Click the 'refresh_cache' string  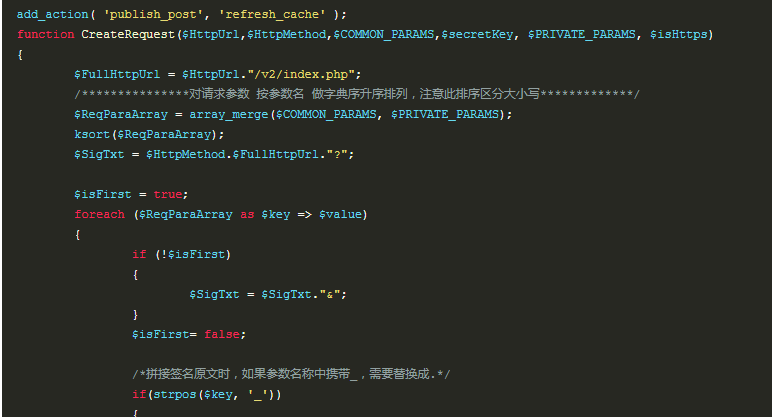(272, 14)
